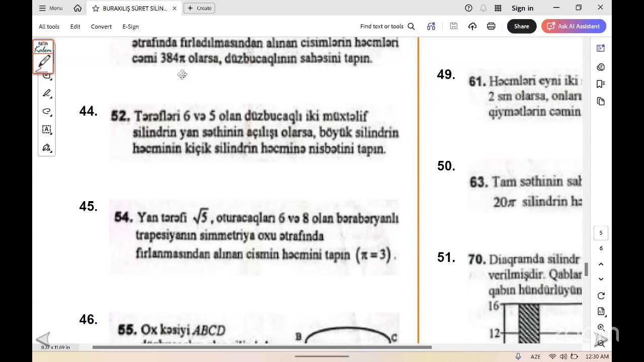Click problem number 50.
644x362 pixels.
click(446, 166)
